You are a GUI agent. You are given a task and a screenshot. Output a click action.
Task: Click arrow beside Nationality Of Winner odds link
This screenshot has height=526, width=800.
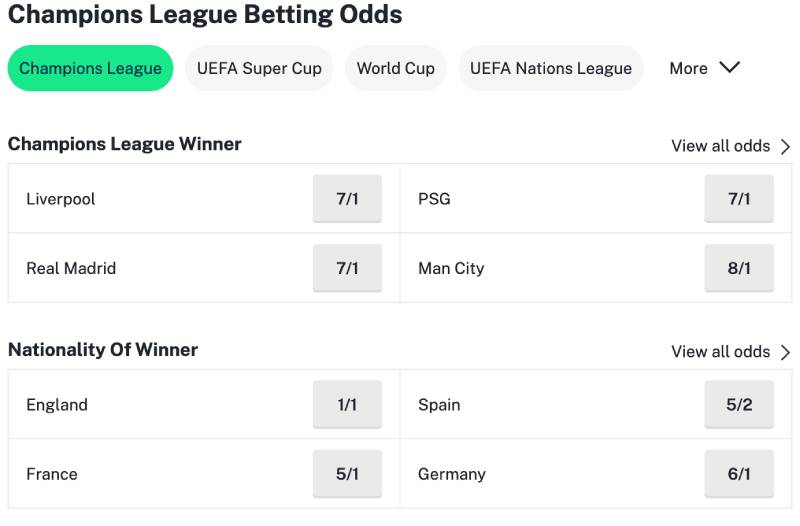pos(785,353)
